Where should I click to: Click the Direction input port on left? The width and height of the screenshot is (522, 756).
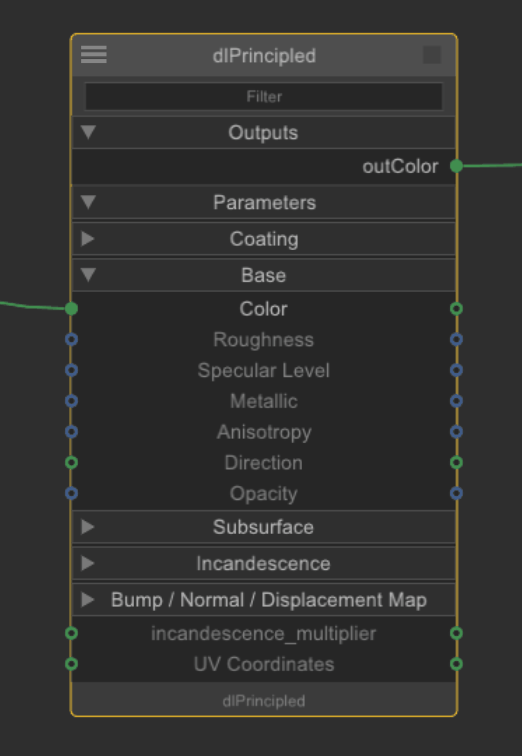coord(71,463)
